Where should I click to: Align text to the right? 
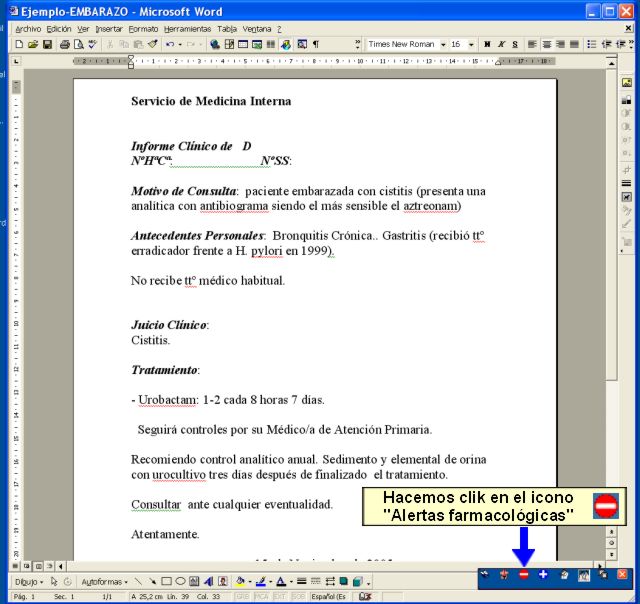[560, 44]
